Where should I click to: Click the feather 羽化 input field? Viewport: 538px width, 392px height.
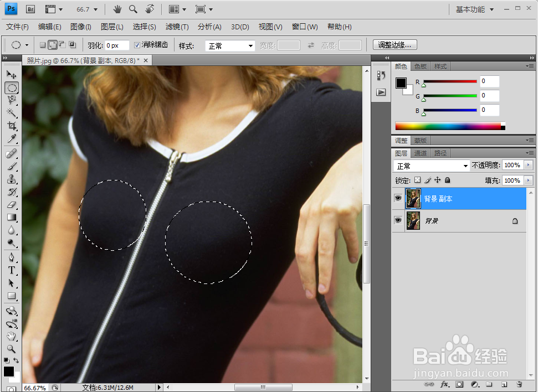pyautogui.click(x=117, y=45)
